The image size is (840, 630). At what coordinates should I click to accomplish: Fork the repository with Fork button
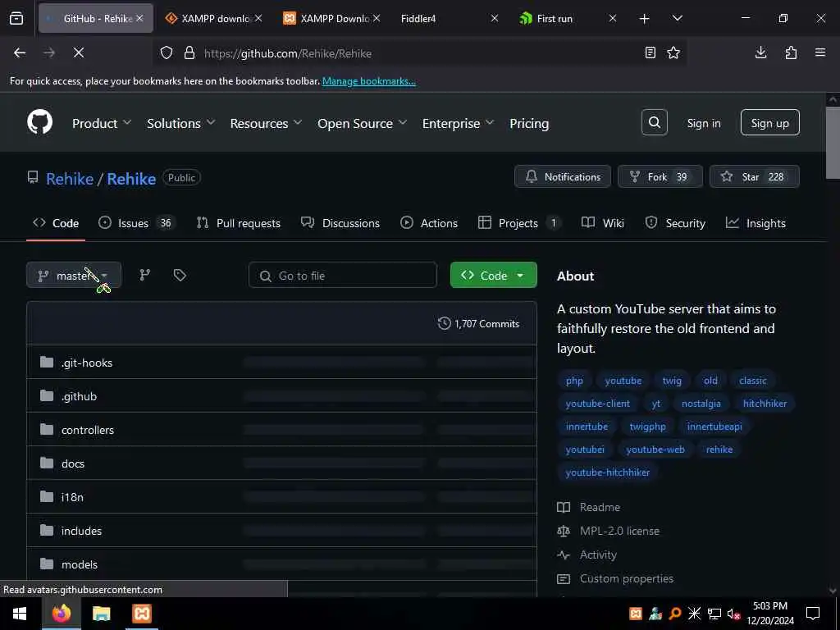(x=660, y=177)
